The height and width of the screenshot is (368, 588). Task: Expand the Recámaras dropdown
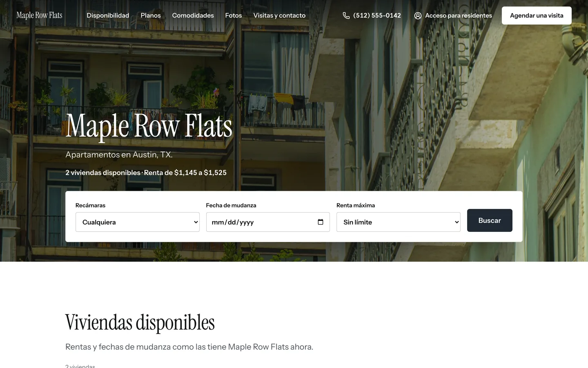coord(138,222)
